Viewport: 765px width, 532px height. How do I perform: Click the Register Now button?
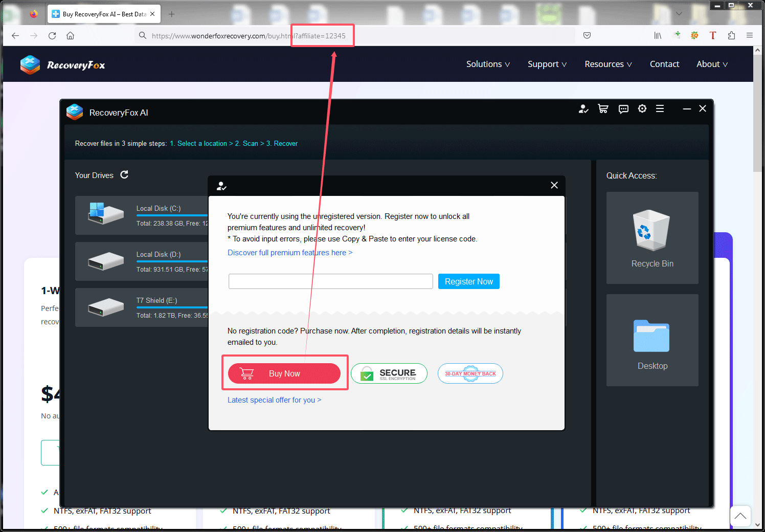pos(468,281)
